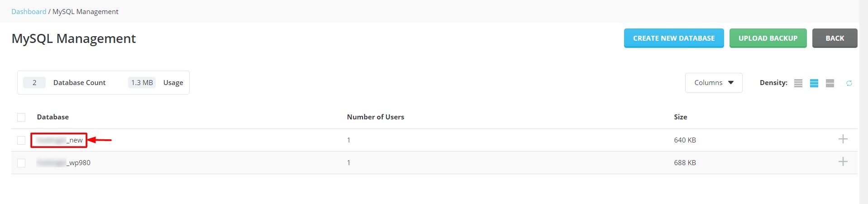Click the Columns dropdown arrow
Viewport: 868px width, 204px height.
731,83
